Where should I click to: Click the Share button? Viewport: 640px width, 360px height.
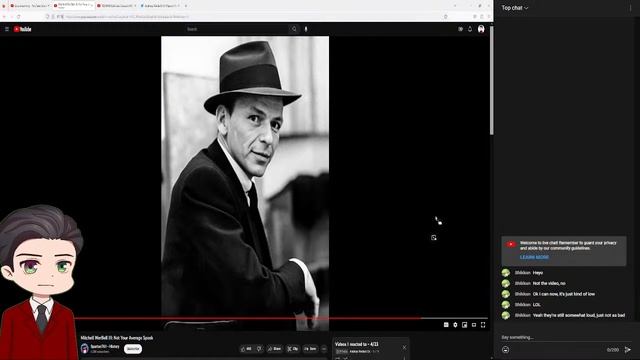click(x=274, y=349)
